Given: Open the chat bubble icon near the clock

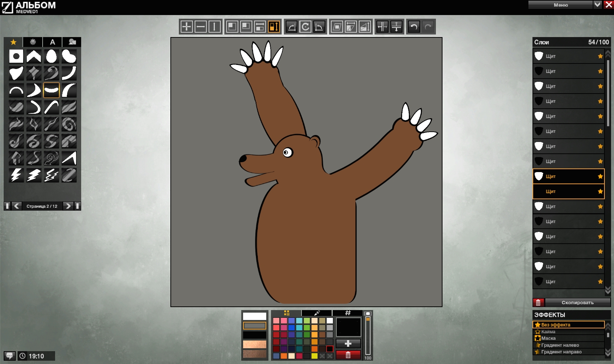Looking at the screenshot, I should [x=10, y=356].
